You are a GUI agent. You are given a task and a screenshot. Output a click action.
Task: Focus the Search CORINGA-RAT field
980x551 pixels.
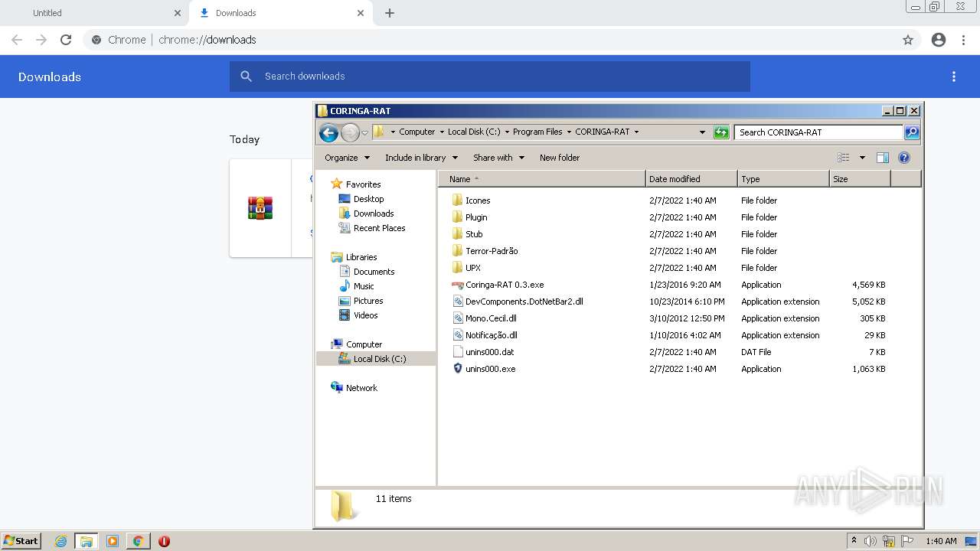(818, 132)
